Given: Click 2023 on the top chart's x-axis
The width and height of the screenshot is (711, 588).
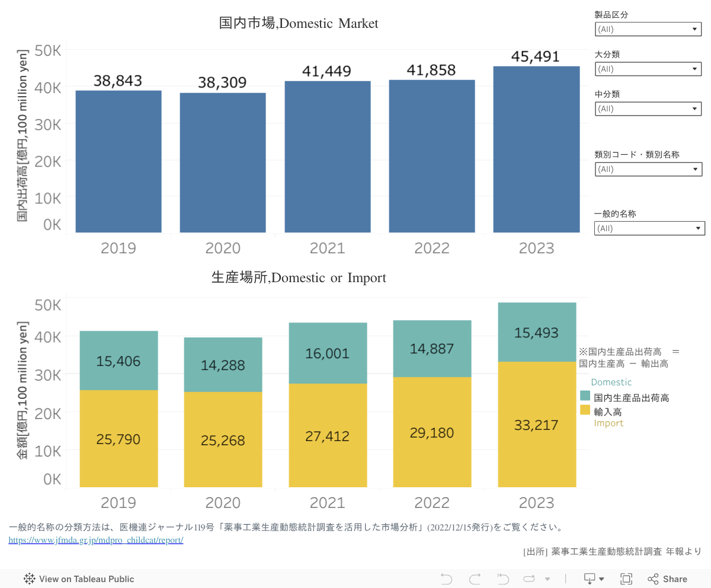Looking at the screenshot, I should pos(536,248).
